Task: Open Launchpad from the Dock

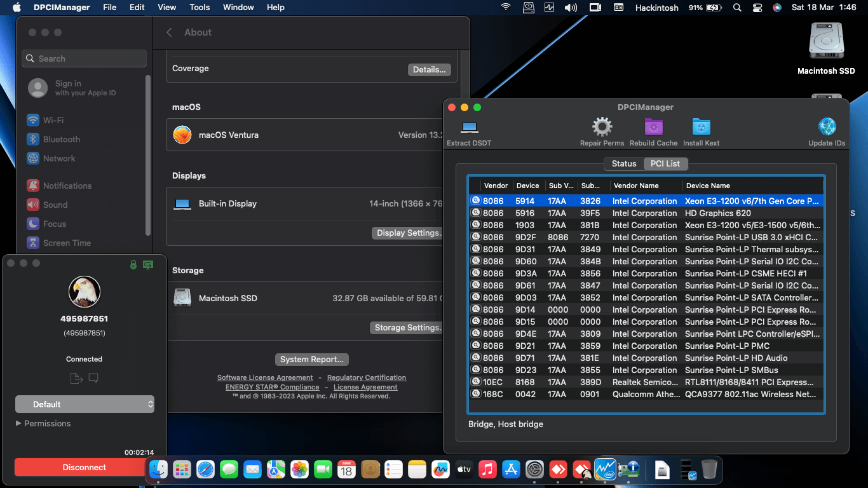Action: (x=182, y=470)
